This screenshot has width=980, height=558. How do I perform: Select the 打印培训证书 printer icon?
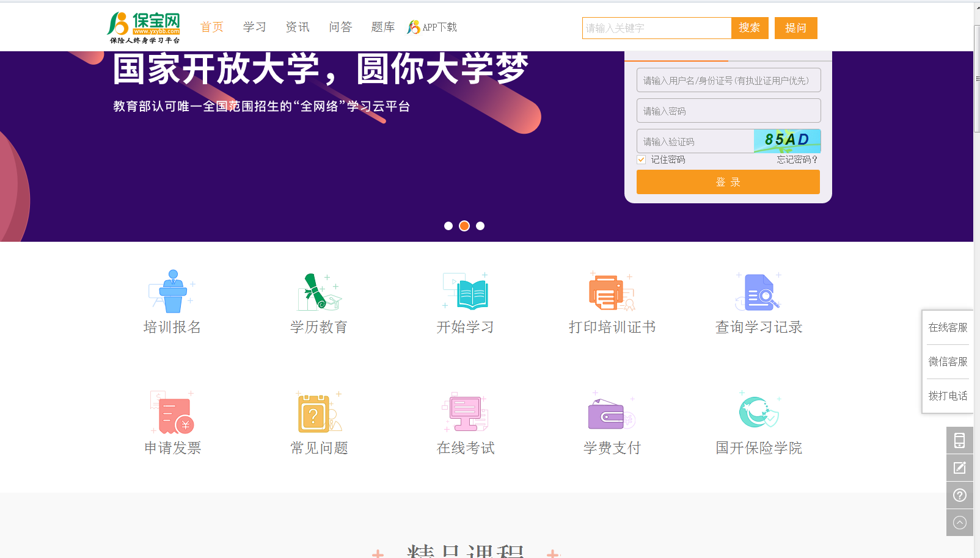point(612,292)
